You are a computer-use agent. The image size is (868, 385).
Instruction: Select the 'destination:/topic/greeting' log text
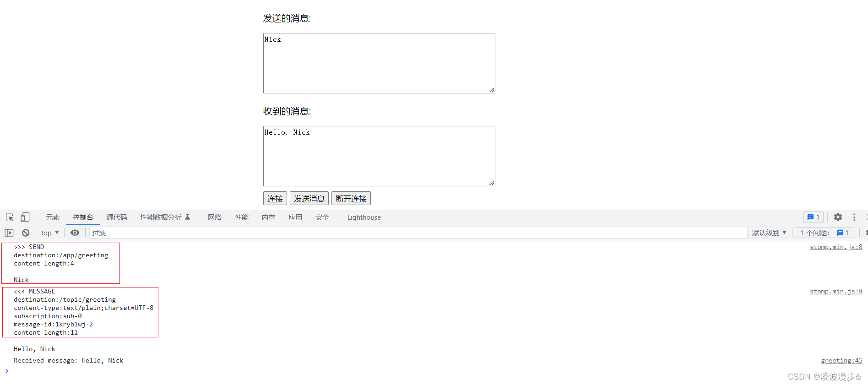pos(65,300)
